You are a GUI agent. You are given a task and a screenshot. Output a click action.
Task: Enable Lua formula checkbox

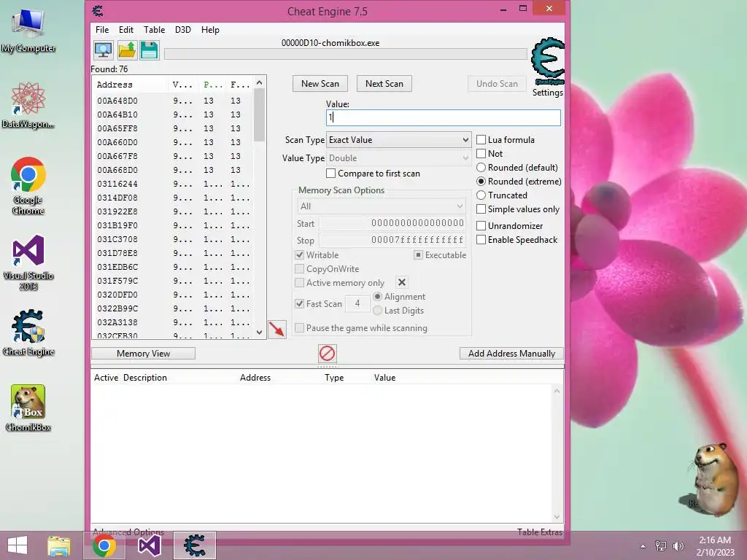(x=481, y=139)
